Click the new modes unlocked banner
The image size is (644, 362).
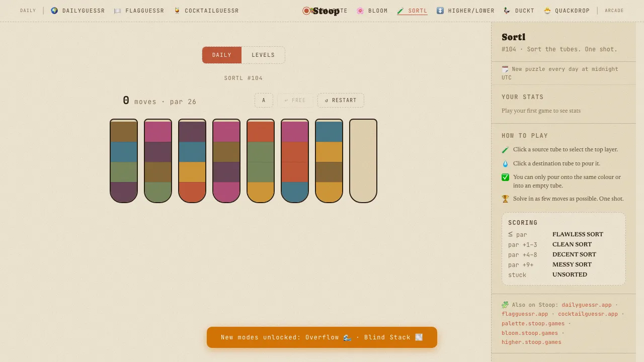point(322,337)
